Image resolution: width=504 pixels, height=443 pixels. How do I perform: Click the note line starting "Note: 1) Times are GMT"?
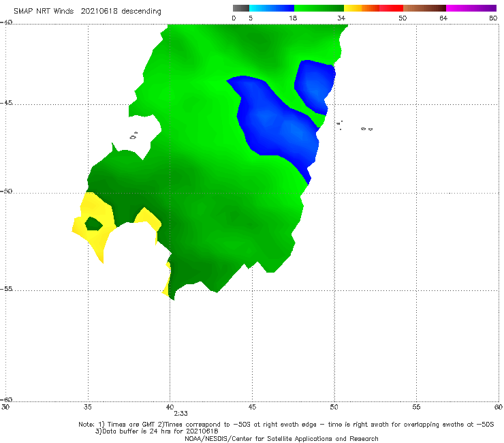pos(286,425)
